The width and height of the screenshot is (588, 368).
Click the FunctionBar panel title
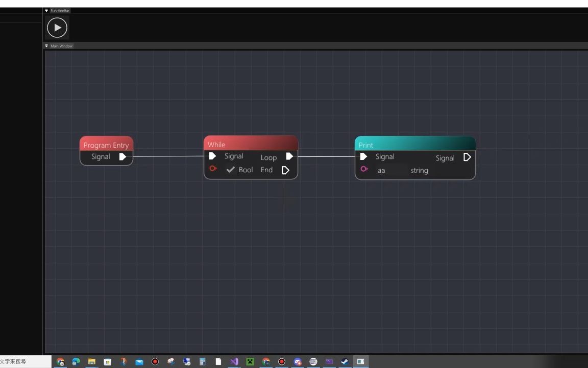[x=60, y=11]
